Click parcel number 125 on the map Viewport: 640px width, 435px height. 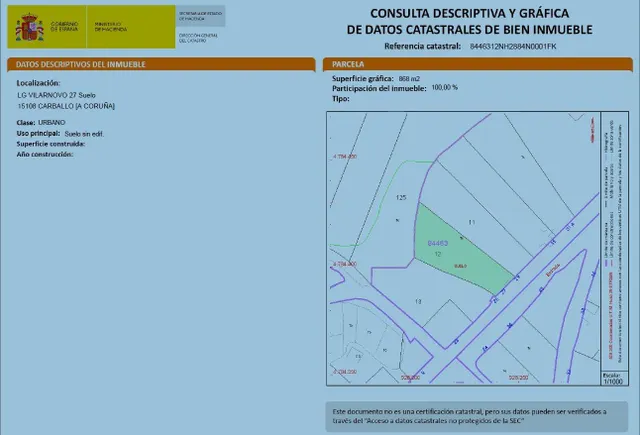coord(401,198)
